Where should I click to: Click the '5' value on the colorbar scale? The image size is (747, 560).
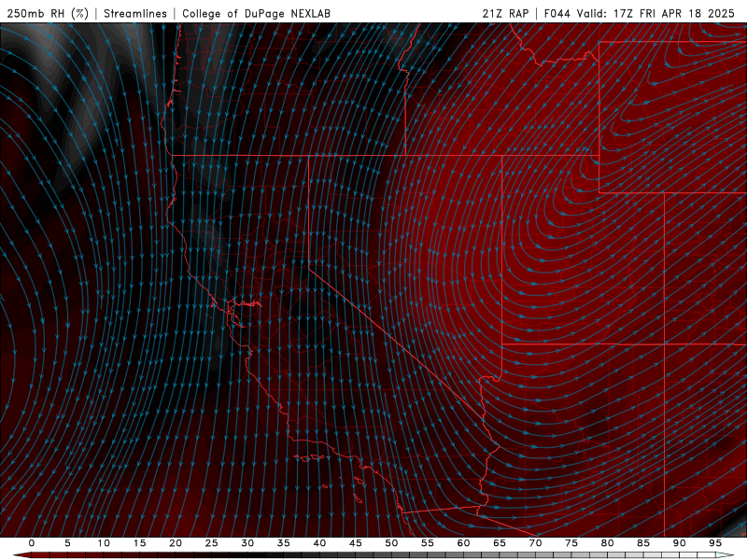(67, 543)
